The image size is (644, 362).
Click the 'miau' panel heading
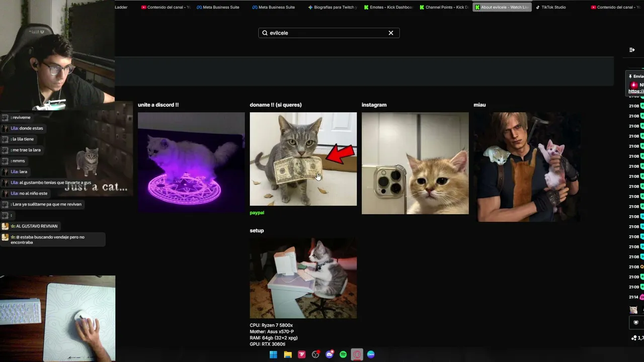click(479, 105)
